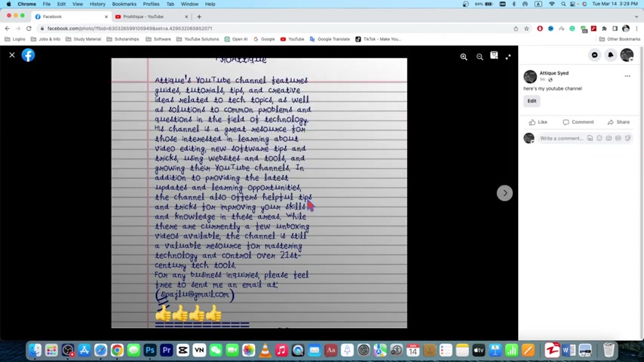Go to the next photo arrow

(504, 193)
